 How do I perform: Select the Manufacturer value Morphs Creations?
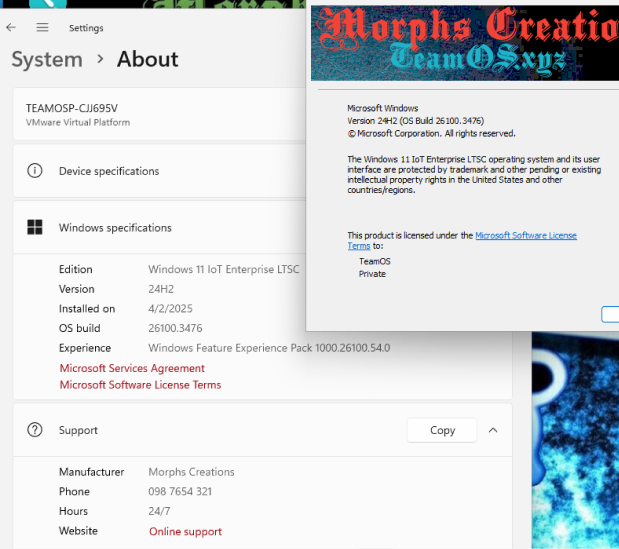click(191, 472)
